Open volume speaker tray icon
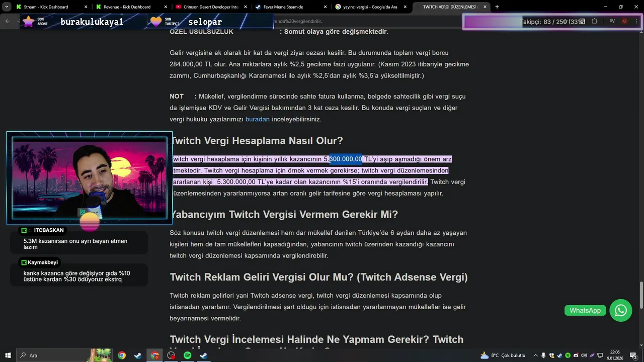The image size is (644, 362). point(584,355)
